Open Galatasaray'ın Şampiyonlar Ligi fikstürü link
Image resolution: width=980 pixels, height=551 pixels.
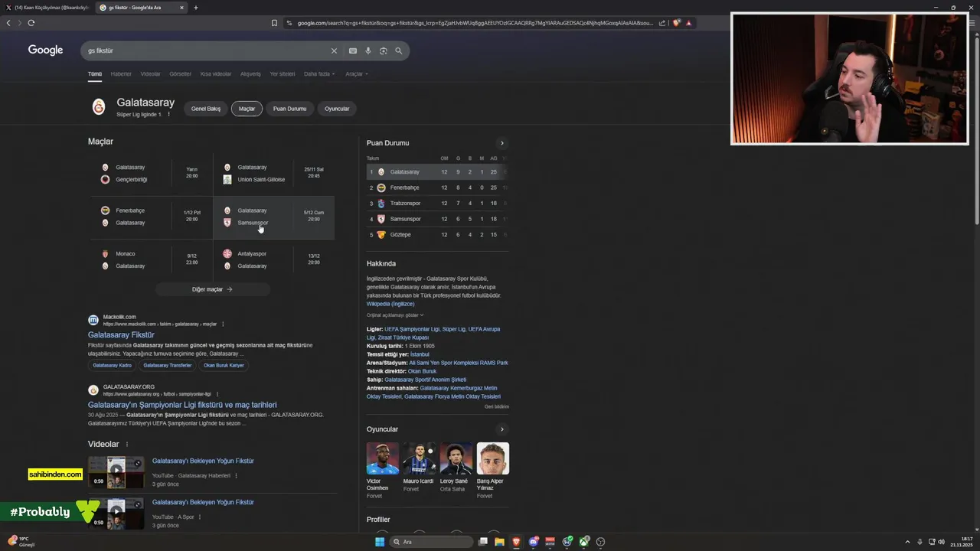coord(182,405)
